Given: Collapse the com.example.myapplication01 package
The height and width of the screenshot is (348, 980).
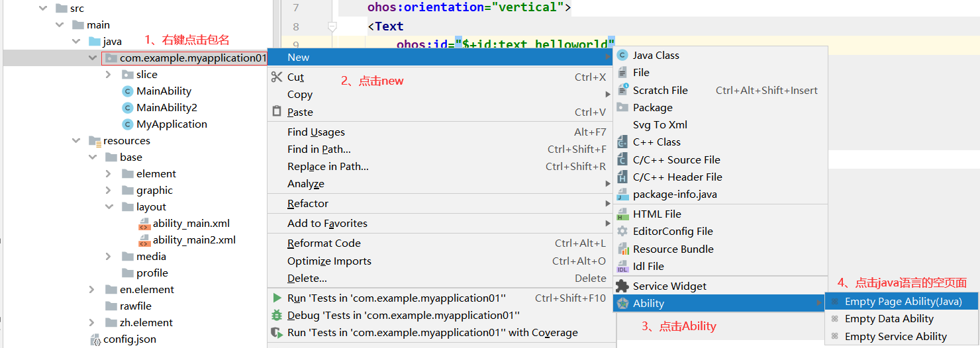Looking at the screenshot, I should point(93,58).
